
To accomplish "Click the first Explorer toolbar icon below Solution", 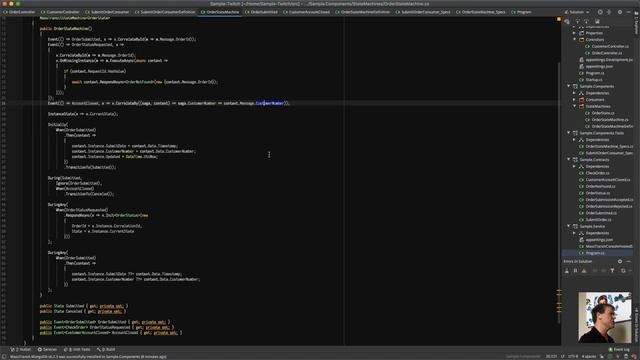I will [x=567, y=21].
